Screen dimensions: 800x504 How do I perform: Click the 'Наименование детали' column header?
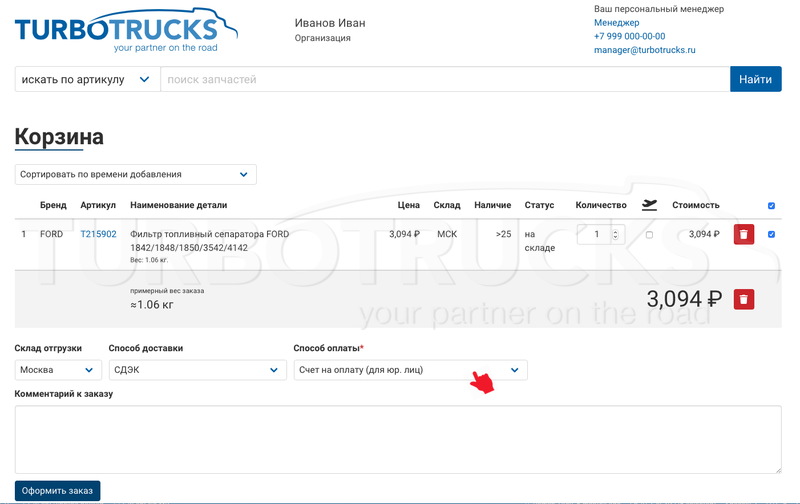[x=179, y=205]
